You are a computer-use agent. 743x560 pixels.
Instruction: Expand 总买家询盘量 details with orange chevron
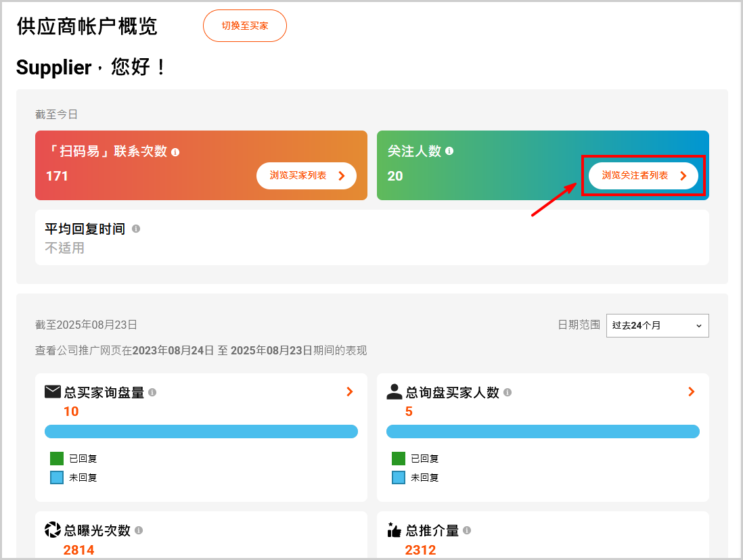coord(350,392)
